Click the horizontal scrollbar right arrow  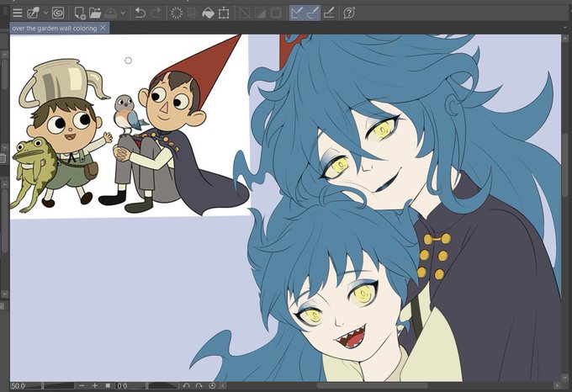[x=557, y=385]
